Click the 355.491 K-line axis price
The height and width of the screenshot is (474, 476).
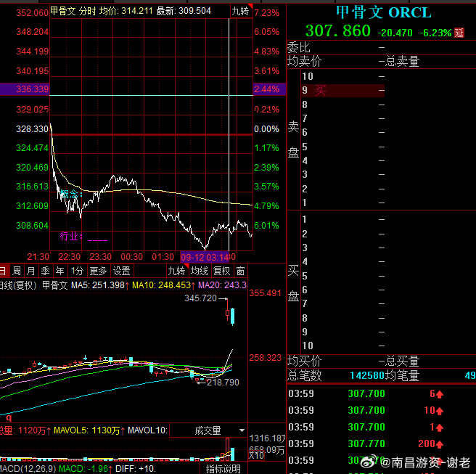[x=266, y=293]
